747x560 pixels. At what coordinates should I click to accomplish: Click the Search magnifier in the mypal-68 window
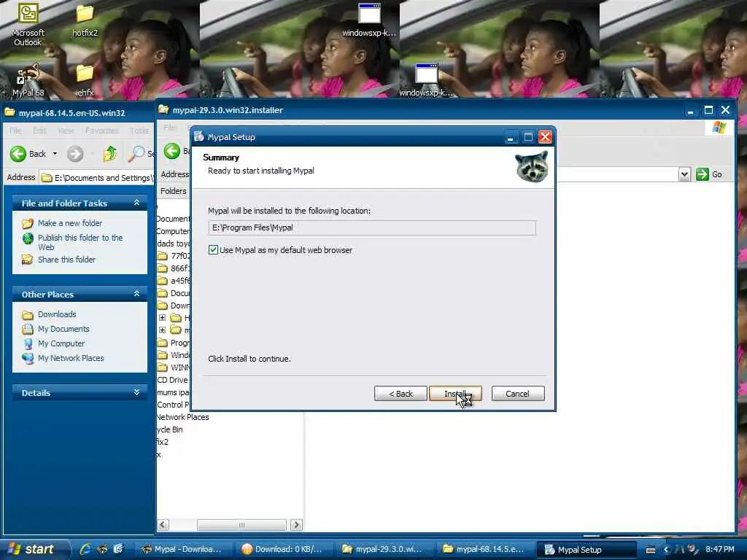tap(136, 153)
